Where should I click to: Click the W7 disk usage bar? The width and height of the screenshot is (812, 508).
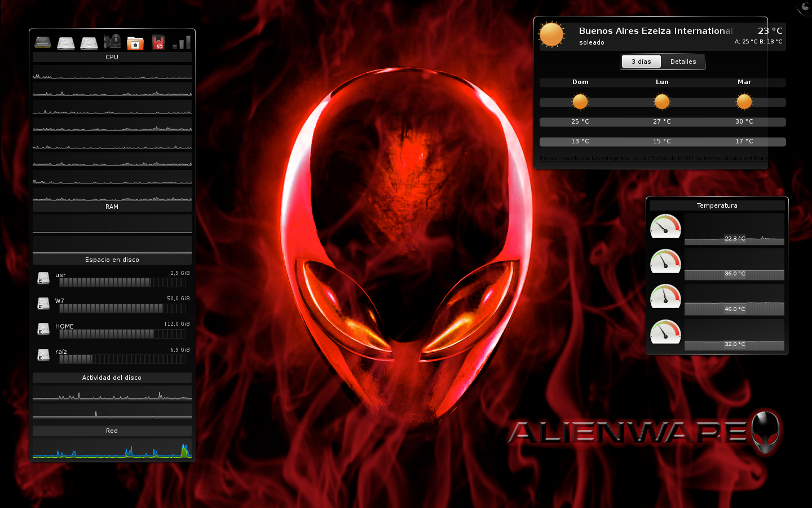(x=122, y=308)
